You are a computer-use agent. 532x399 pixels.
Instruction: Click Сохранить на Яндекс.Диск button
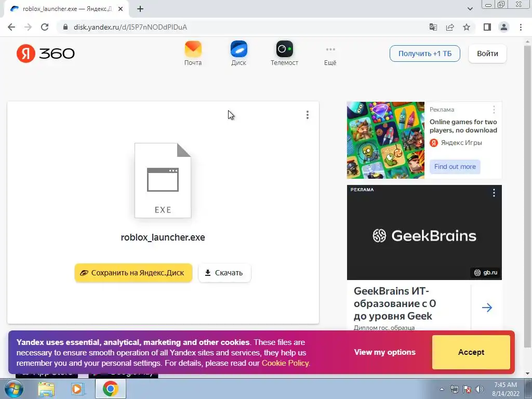(x=134, y=273)
